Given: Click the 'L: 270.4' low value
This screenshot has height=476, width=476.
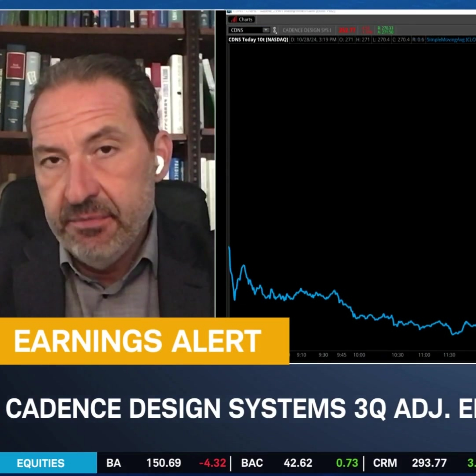Looking at the screenshot, I should coord(381,40).
